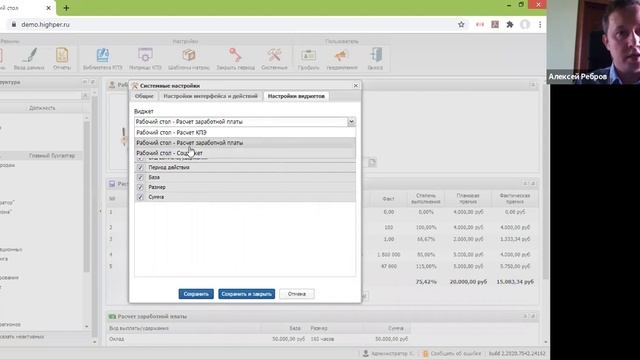Click the Степень выполнения column header
This screenshot has width=640, height=360.
pyautogui.click(x=426, y=199)
